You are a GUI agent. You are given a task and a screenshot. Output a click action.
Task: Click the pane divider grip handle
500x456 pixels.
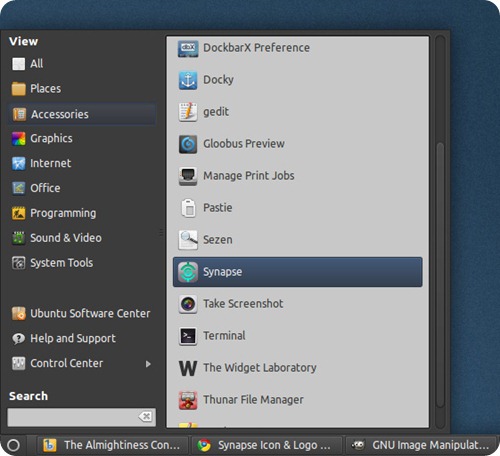click(161, 232)
